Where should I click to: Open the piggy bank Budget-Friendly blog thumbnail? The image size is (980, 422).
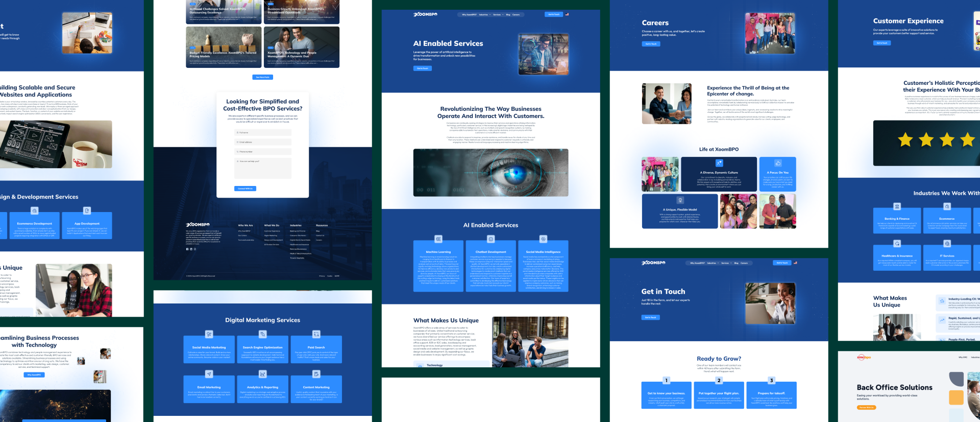(x=224, y=47)
